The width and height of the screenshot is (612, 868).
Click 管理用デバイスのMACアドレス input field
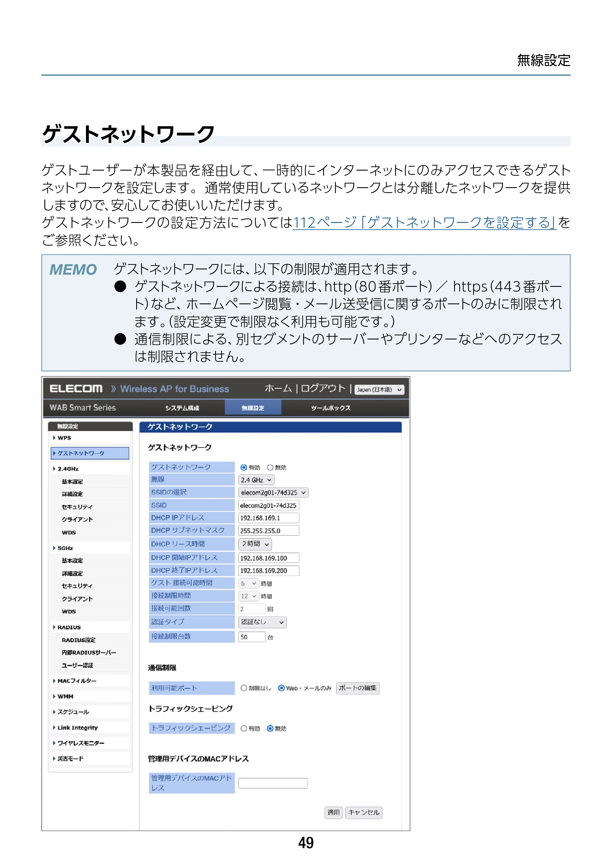click(273, 783)
